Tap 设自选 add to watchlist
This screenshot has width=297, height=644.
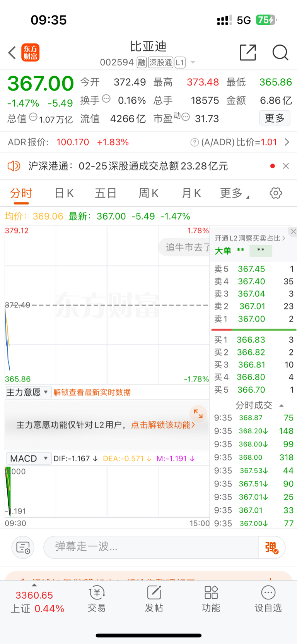tap(268, 599)
